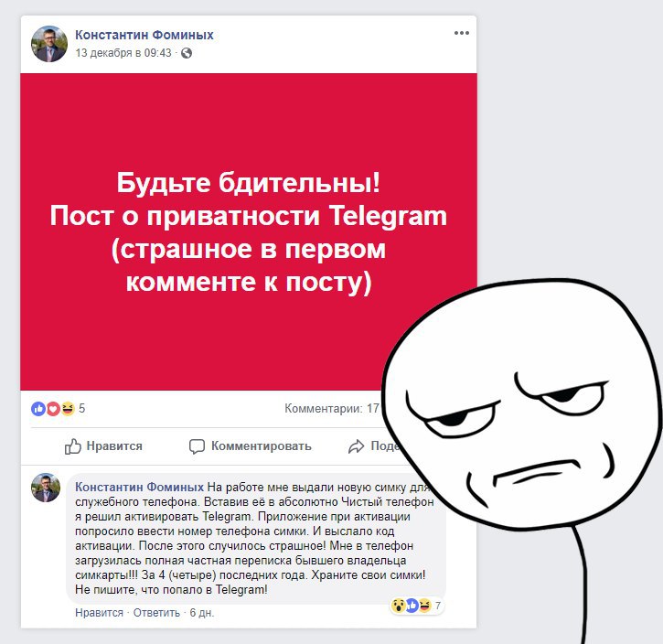Click the thumbs-up icon beside Нравится

[73, 446]
